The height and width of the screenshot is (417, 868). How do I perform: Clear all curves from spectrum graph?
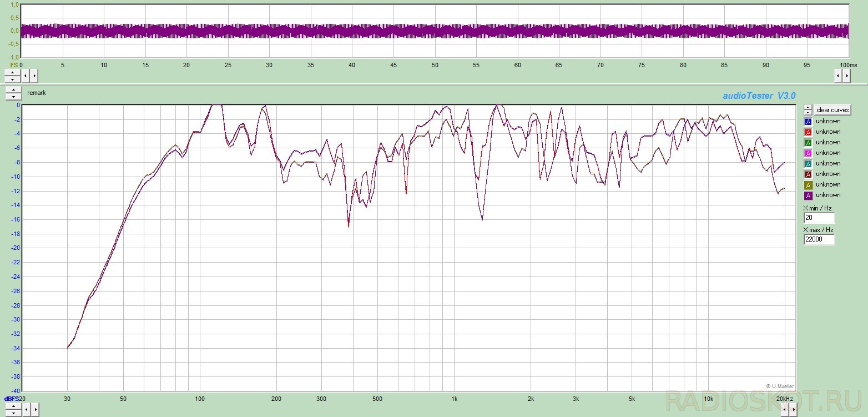(832, 110)
